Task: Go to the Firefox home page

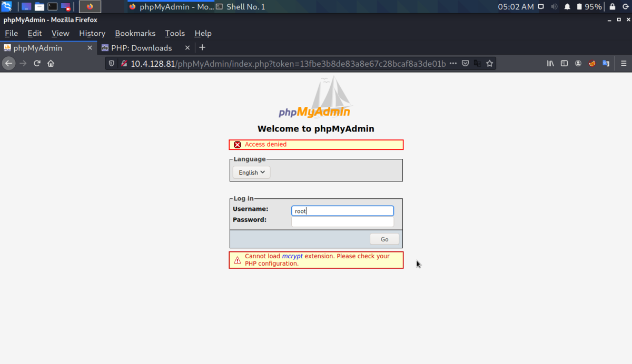Action: coord(51,63)
